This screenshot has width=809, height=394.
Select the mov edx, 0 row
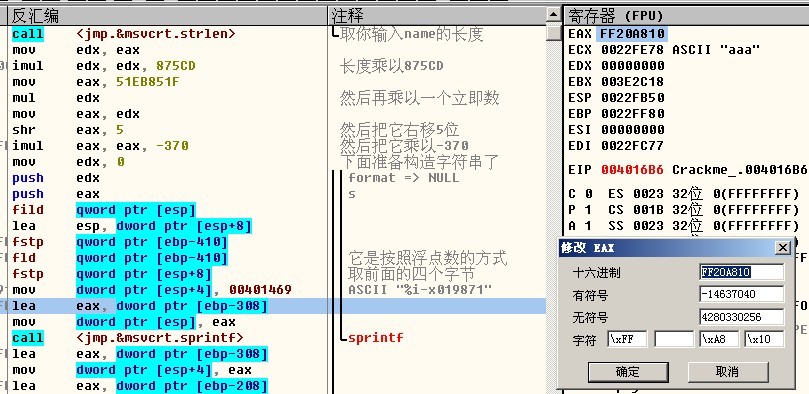[x=168, y=162]
